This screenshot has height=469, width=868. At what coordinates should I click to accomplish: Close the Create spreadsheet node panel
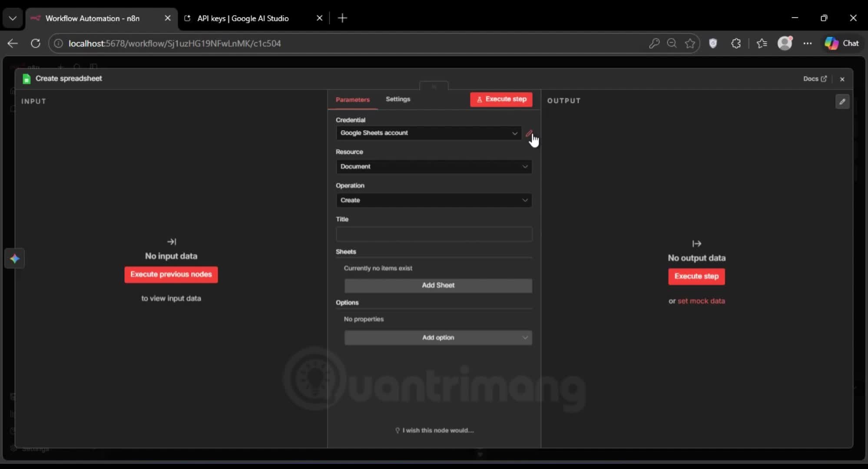(x=842, y=79)
